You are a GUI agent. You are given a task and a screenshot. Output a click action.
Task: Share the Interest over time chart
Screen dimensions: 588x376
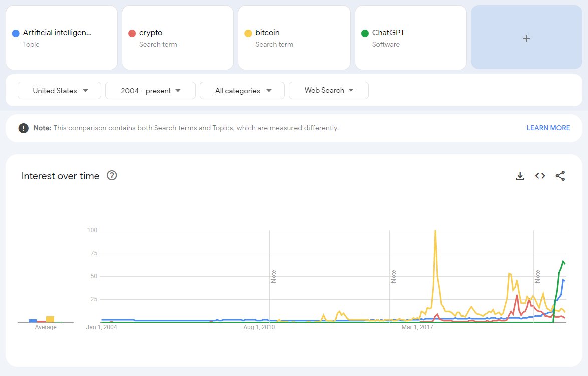[560, 176]
